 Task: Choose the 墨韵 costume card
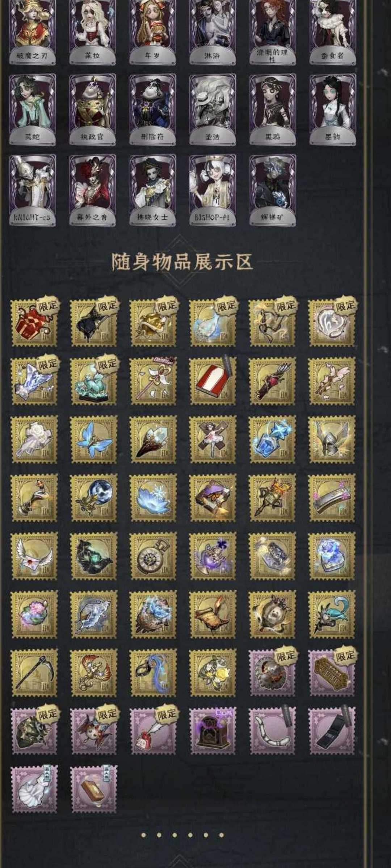[332, 110]
